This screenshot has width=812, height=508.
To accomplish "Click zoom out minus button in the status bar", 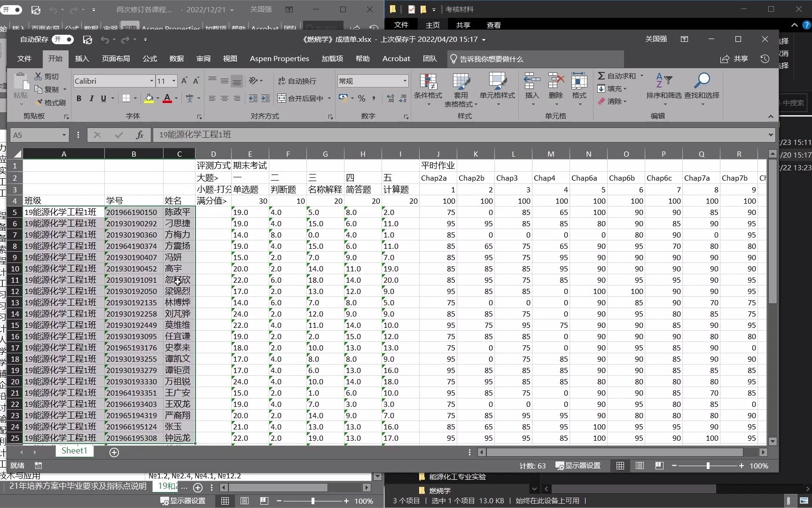I will [x=674, y=466].
